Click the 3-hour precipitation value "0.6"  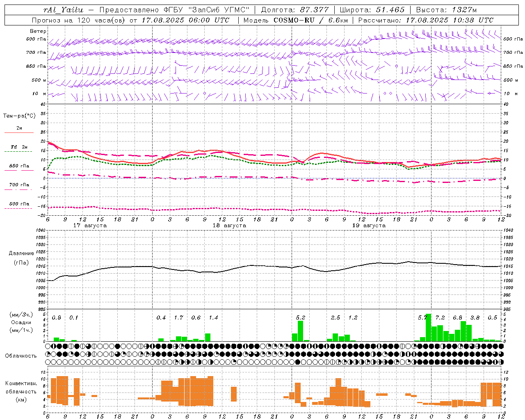[x=196, y=317]
